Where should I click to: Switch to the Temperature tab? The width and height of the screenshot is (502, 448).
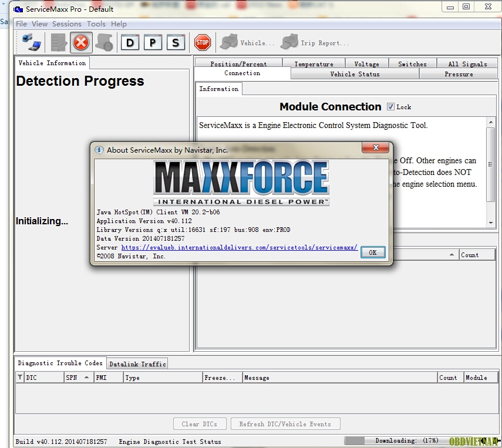(314, 63)
